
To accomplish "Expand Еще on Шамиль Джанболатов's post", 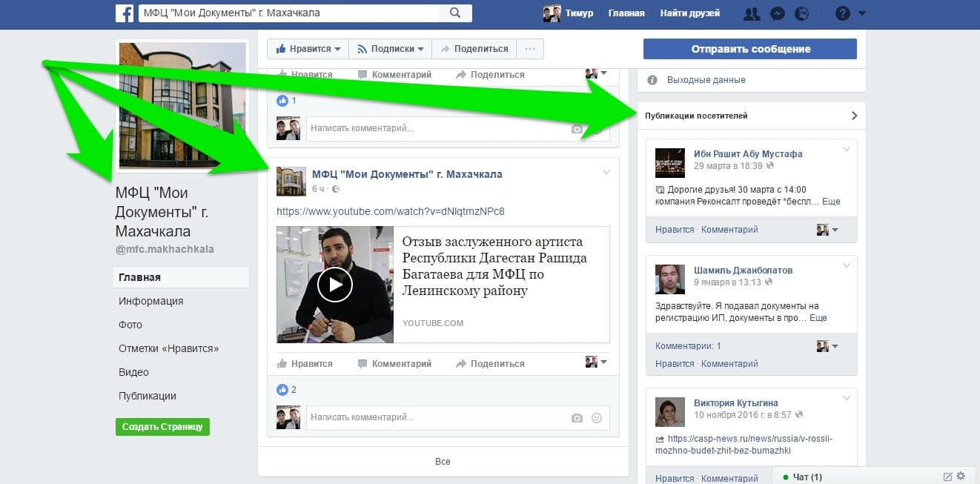I will (818, 318).
